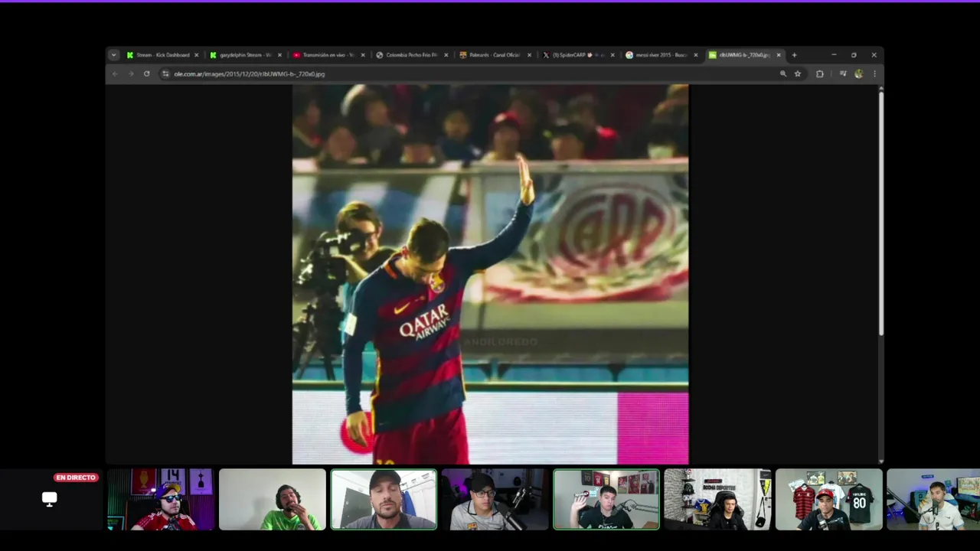Click the Messi photo in the viewer
Screen dimensions: 980x551
[x=490, y=274]
